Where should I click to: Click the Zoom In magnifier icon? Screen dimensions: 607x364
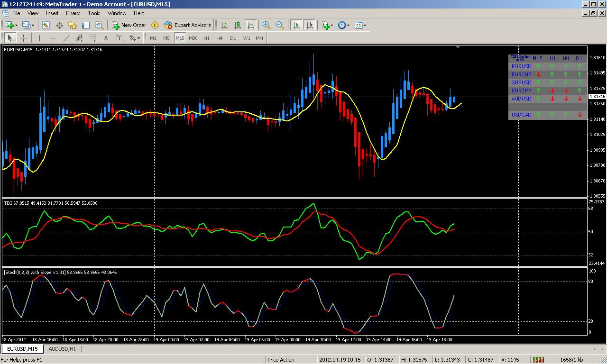pyautogui.click(x=267, y=25)
